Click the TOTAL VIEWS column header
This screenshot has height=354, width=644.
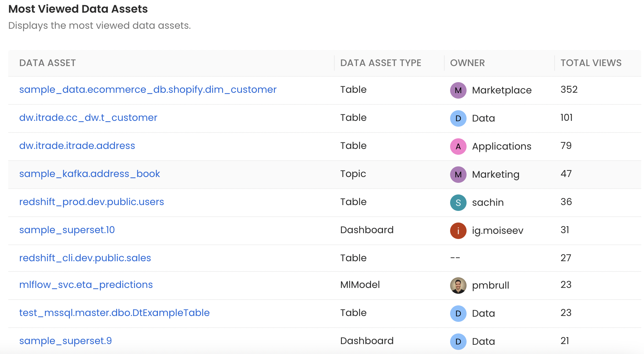pos(591,63)
